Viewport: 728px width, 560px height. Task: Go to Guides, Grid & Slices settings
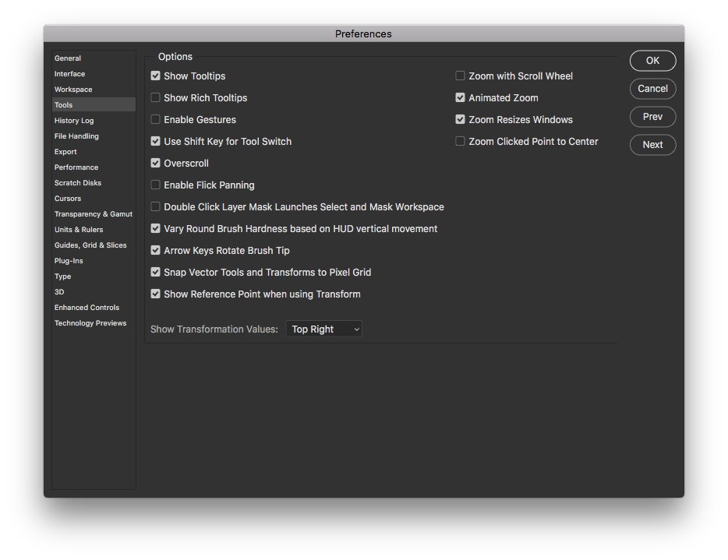tap(90, 245)
